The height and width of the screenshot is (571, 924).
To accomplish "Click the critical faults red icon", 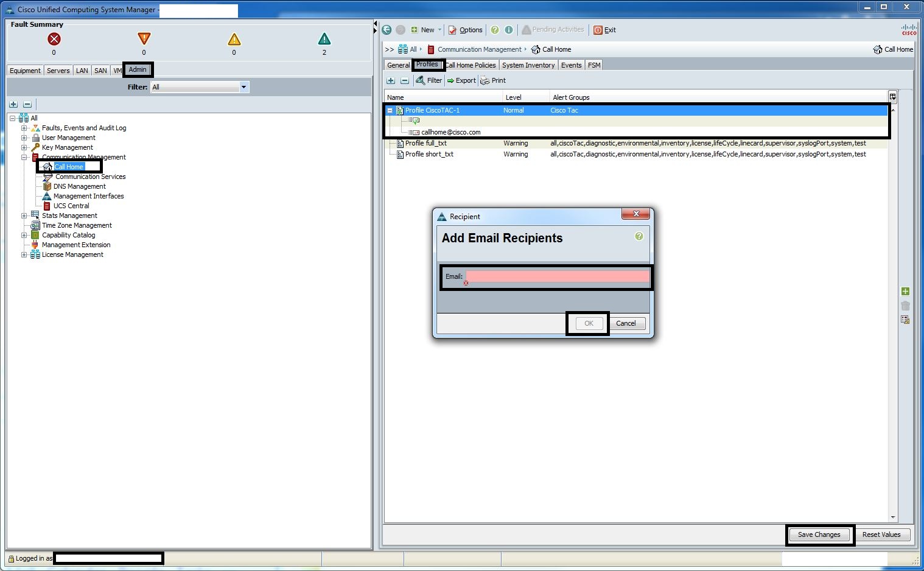I will (54, 39).
